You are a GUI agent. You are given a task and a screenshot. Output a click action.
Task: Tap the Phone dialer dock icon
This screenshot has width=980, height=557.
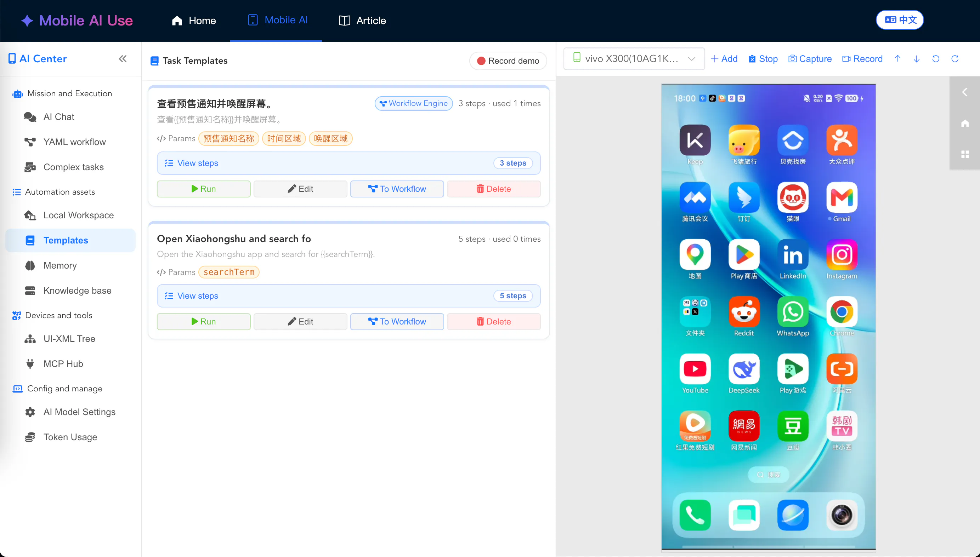695,515
